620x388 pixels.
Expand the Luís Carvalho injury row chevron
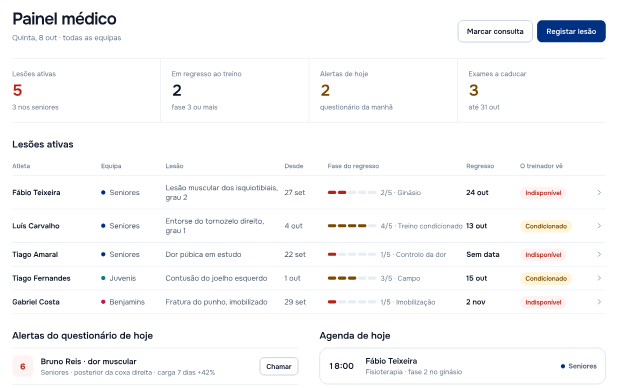pos(599,226)
